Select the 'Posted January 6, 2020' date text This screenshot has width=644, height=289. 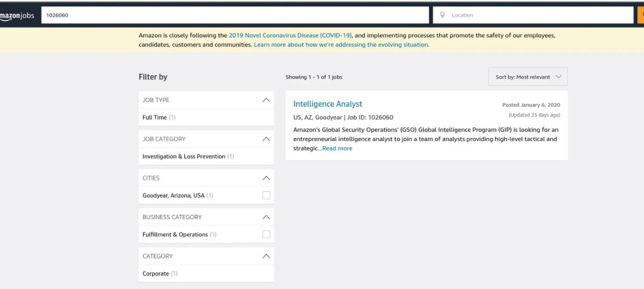point(531,105)
